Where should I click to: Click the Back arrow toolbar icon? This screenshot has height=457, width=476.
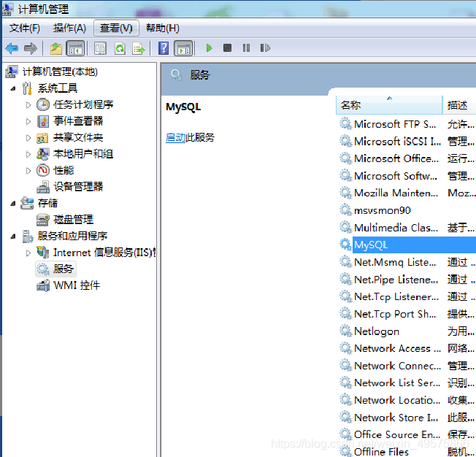[x=12, y=48]
